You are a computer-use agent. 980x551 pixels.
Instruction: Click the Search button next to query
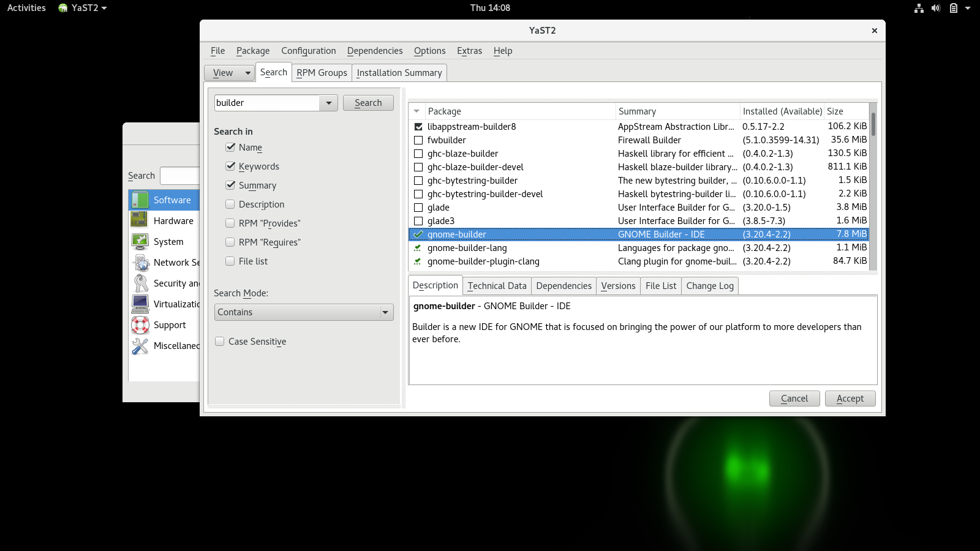coord(367,103)
